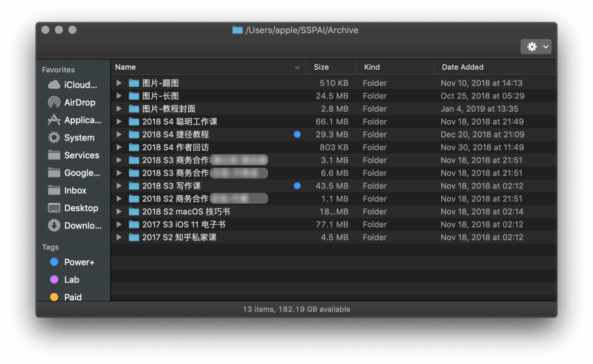Click the Services folder icon in sidebar
Image resolution: width=593 pixels, height=364 pixels.
click(x=54, y=155)
